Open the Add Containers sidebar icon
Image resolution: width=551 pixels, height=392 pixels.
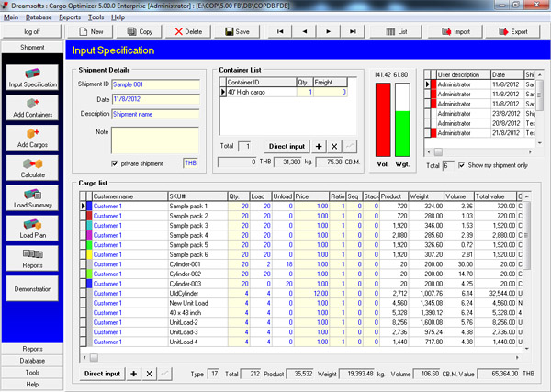(x=32, y=107)
